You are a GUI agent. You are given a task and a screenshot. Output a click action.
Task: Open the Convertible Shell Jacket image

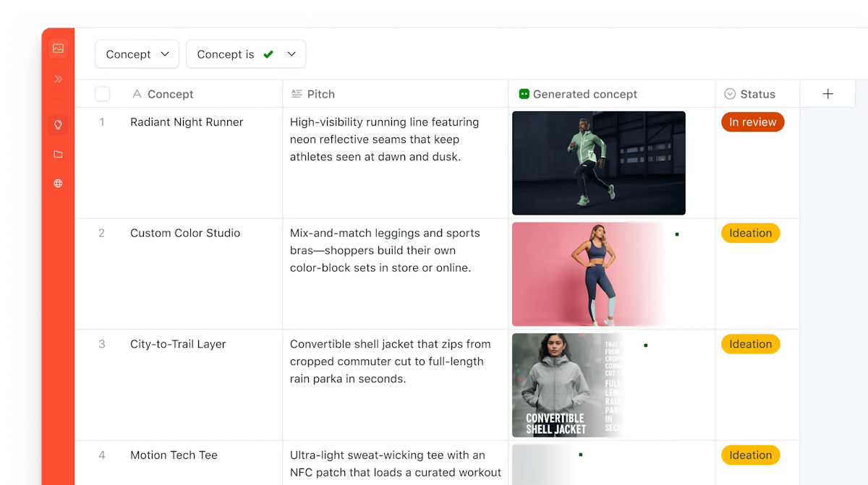point(568,385)
